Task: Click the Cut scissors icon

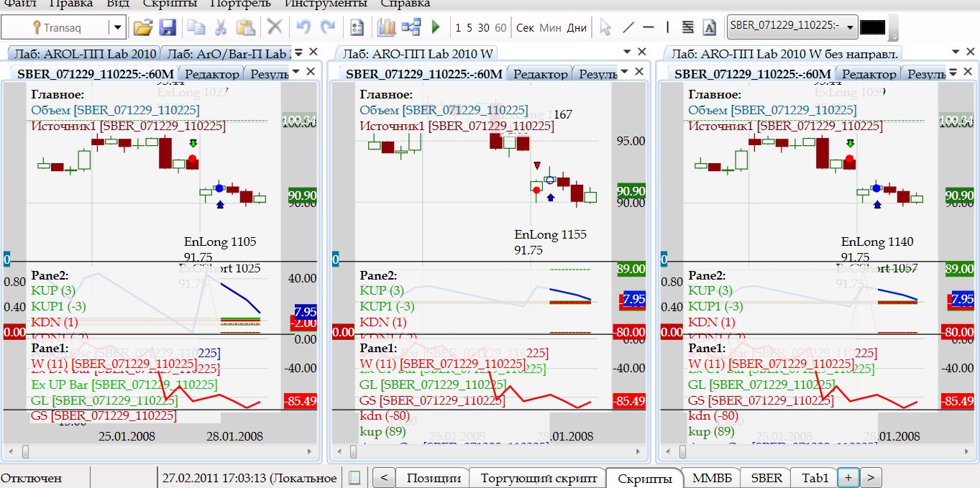Action: pos(221,28)
